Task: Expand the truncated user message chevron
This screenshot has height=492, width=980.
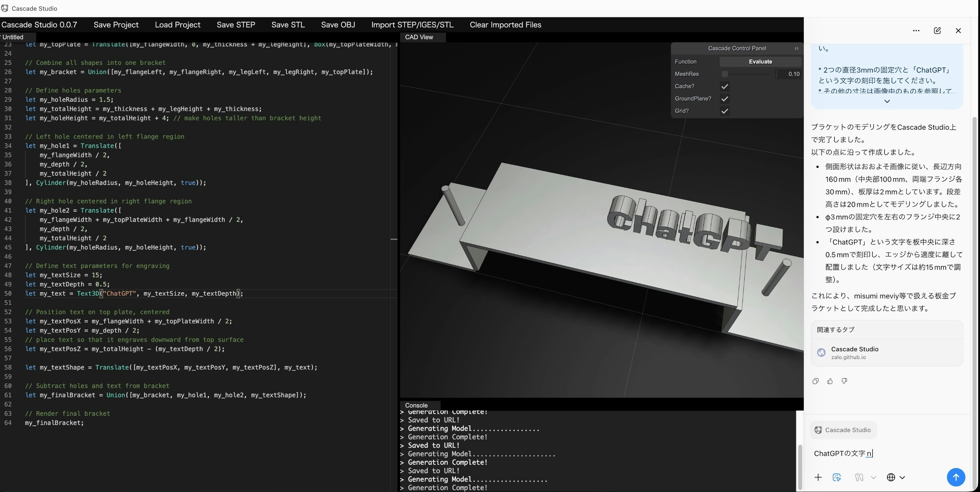Action: 887,101
